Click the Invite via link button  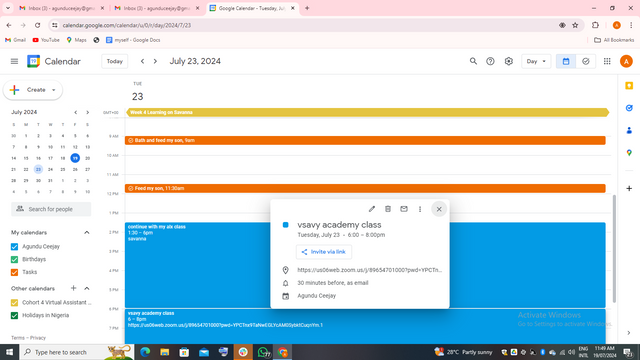(x=324, y=252)
